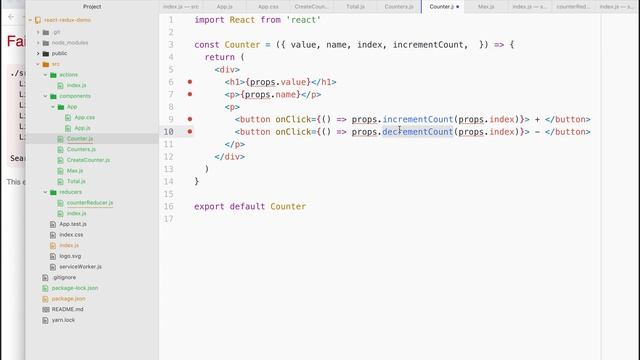Click line number 16 in the gutter

[x=169, y=206]
